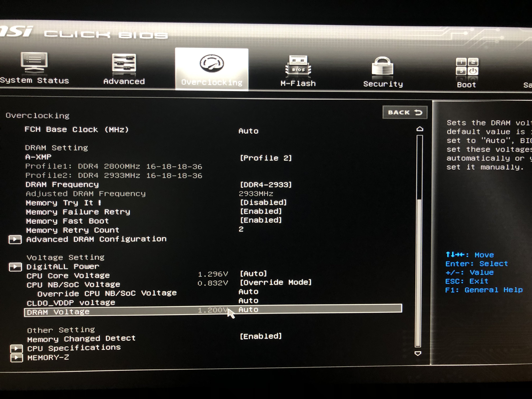The width and height of the screenshot is (532, 399).
Task: Toggle Memory Failure Retry Enabled value
Action: [x=261, y=211]
